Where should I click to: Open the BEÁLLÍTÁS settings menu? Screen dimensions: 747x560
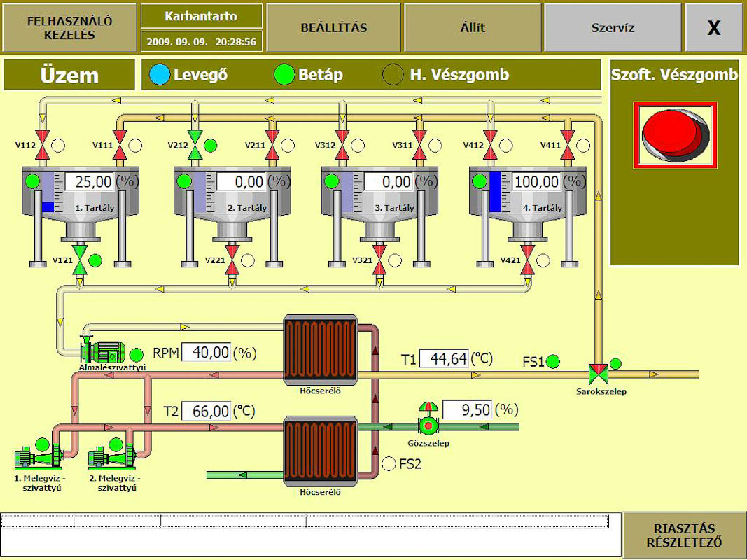pyautogui.click(x=333, y=28)
